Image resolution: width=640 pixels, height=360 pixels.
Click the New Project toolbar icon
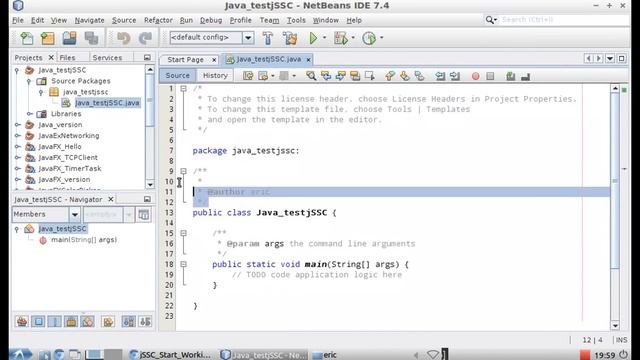coord(48,38)
